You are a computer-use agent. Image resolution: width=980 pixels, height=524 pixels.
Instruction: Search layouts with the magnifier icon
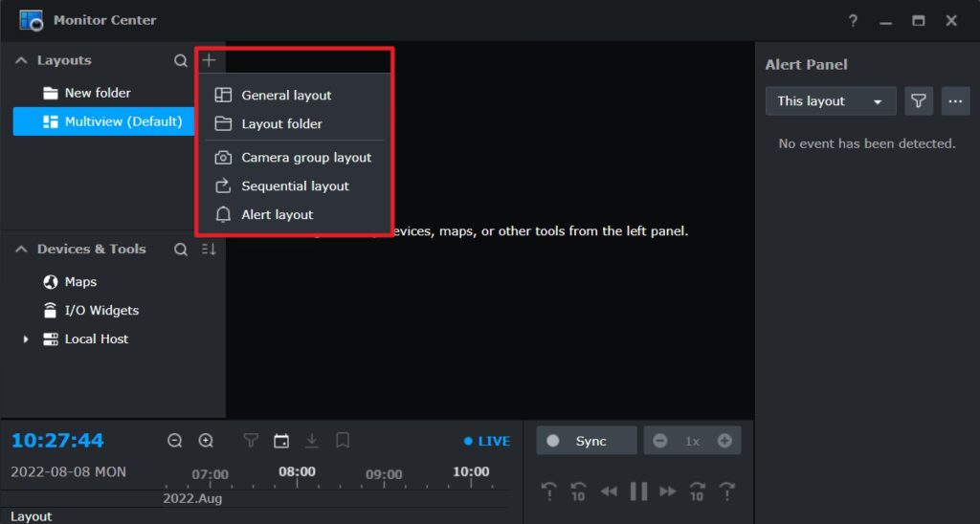coord(181,60)
